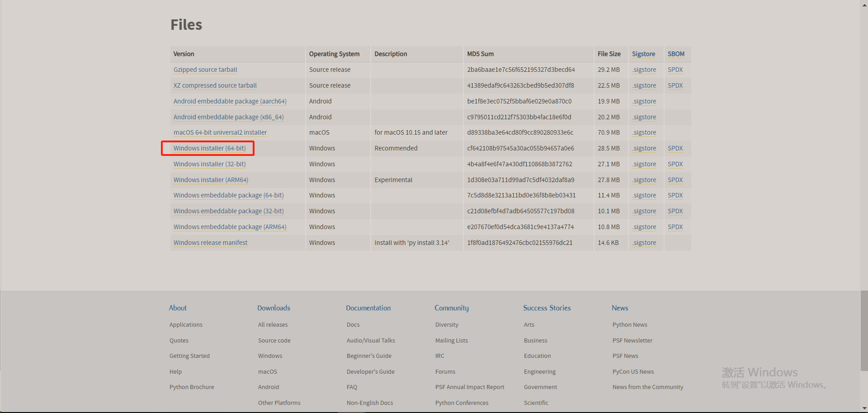Open the Android embeddable package (aarch64) link
868x413 pixels.
[x=230, y=101]
